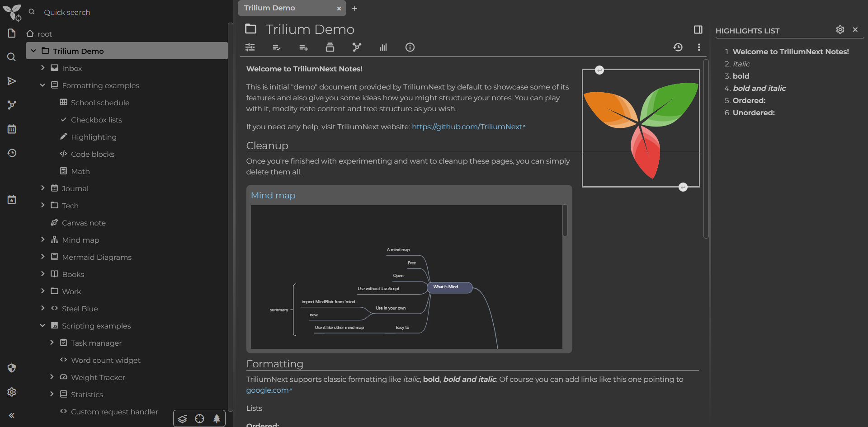Open the similar notes bar-chart ribbon icon
Image resolution: width=868 pixels, height=427 pixels.
tap(383, 47)
